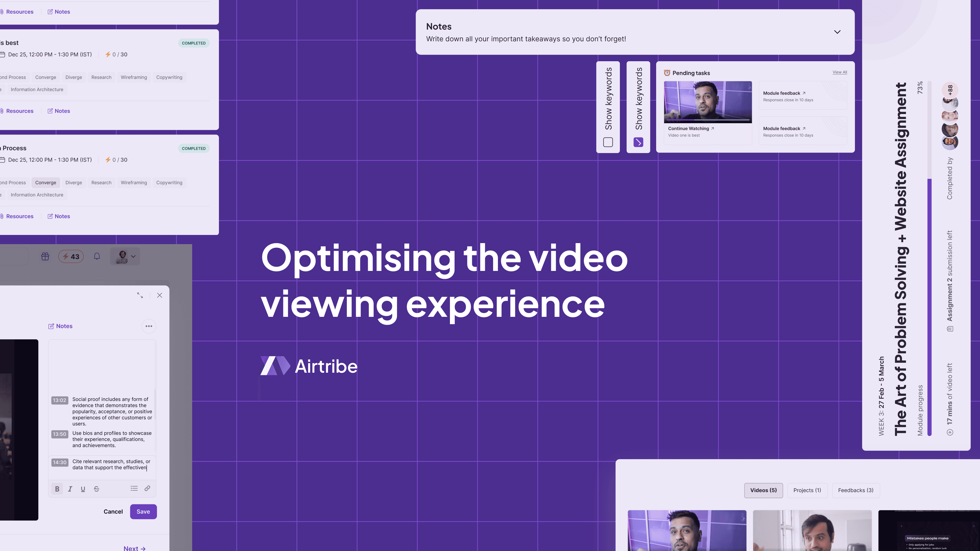Toggle bold formatting in notes editor
980x551 pixels.
(x=57, y=489)
